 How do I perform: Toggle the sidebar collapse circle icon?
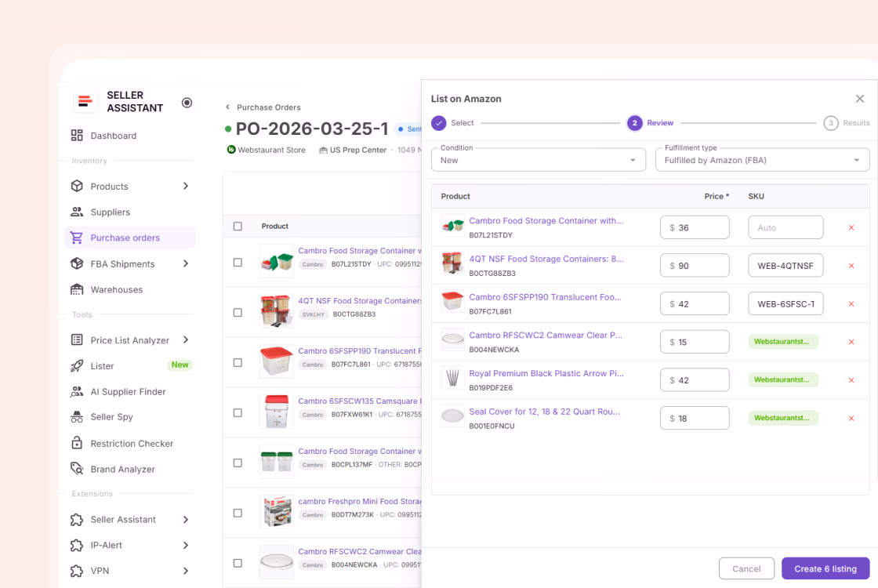click(x=187, y=103)
